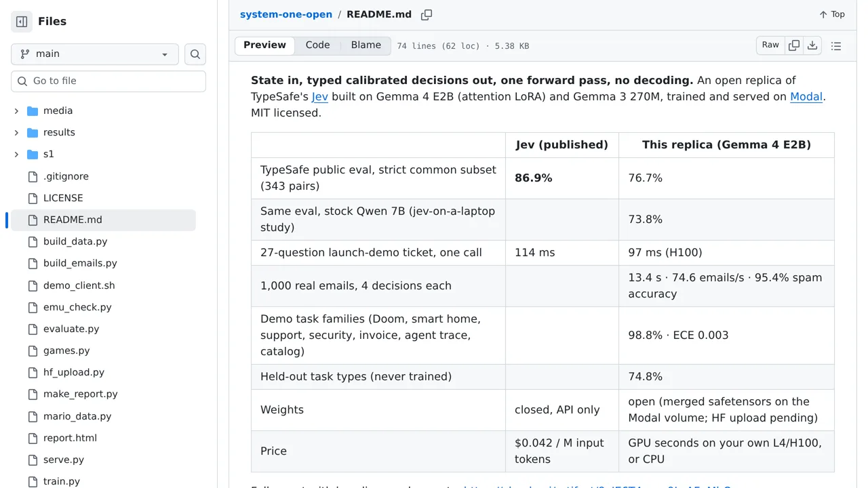Select README.md in the file tree

pyautogui.click(x=103, y=220)
